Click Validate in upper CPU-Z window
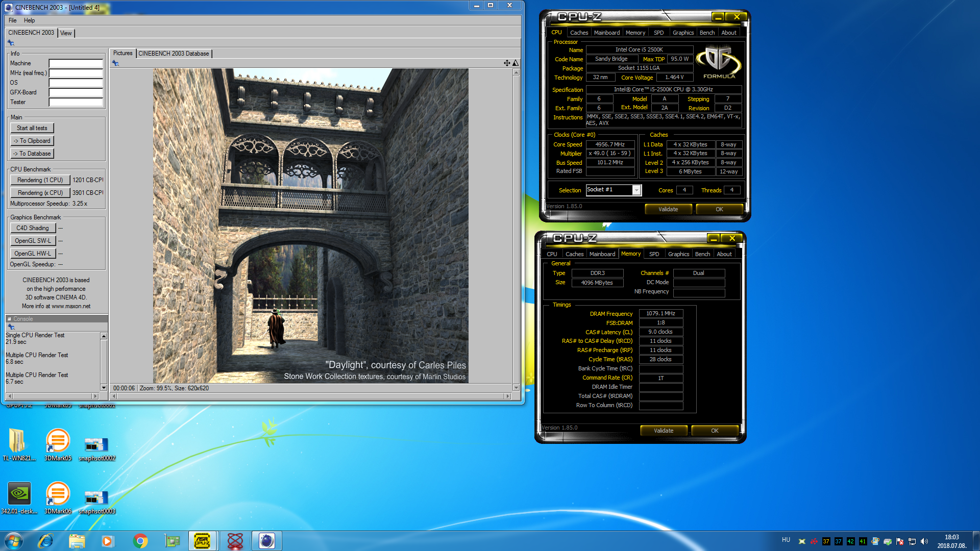This screenshot has width=980, height=551. tap(668, 209)
